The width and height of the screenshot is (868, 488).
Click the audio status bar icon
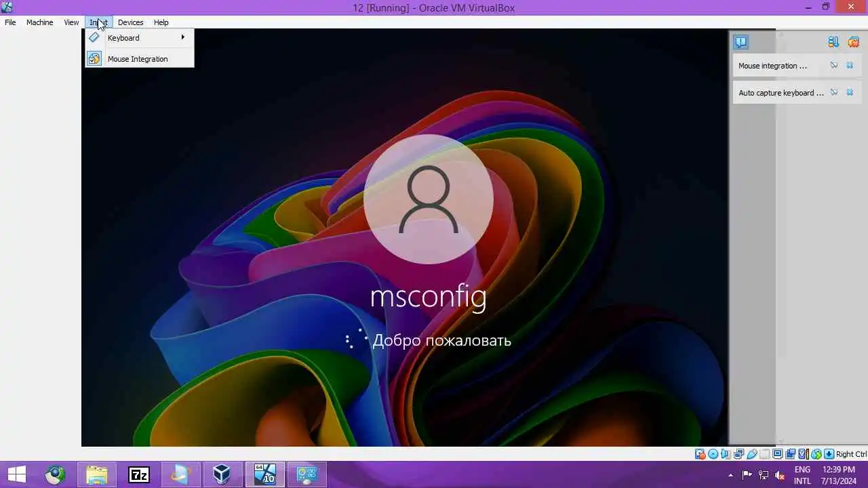[725, 454]
